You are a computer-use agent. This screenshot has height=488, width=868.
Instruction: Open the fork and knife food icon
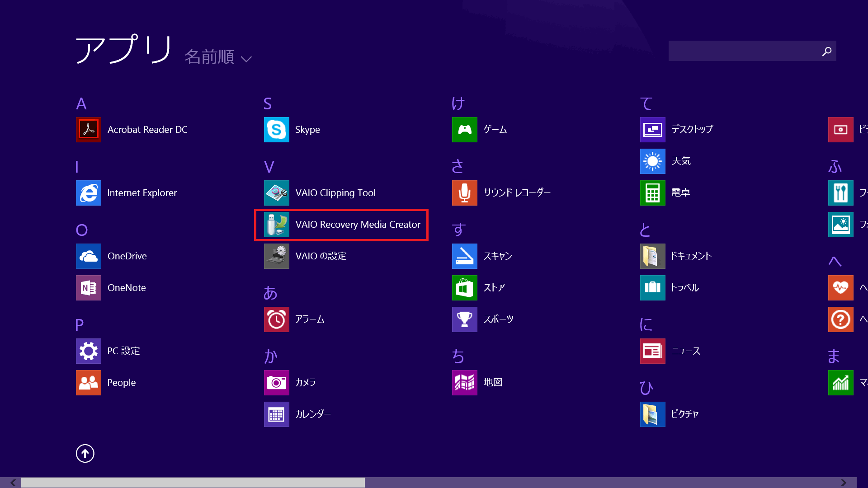click(x=841, y=193)
